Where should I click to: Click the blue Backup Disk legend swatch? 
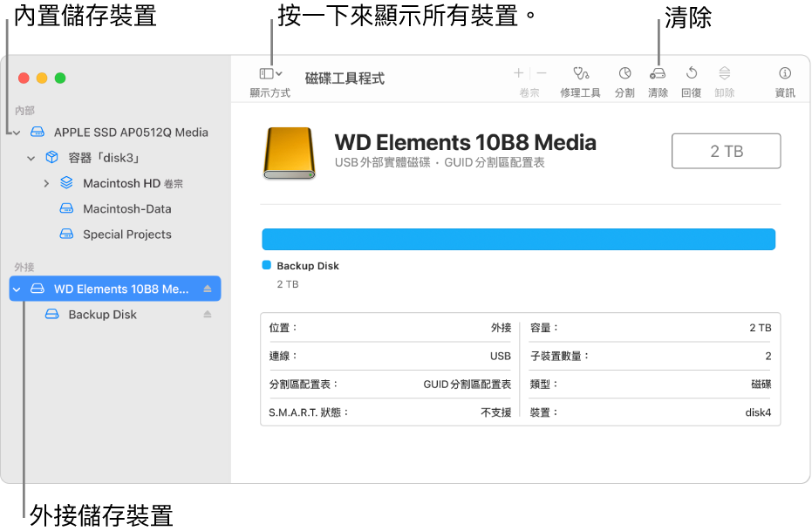[267, 265]
